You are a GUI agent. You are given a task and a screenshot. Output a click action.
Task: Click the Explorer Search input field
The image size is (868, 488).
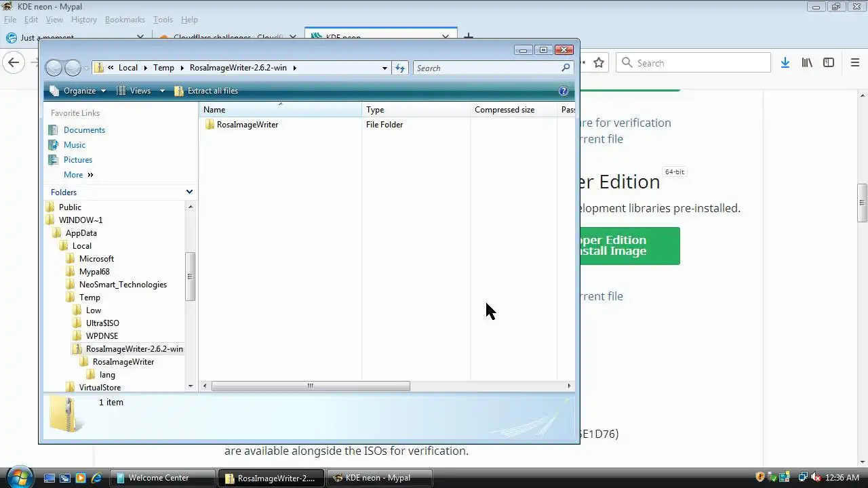(x=486, y=68)
